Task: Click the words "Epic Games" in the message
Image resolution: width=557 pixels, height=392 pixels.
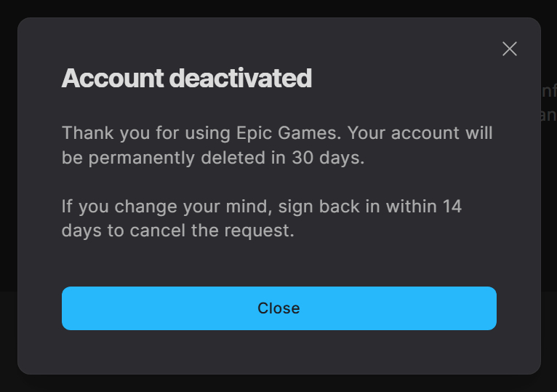Action: (298, 134)
